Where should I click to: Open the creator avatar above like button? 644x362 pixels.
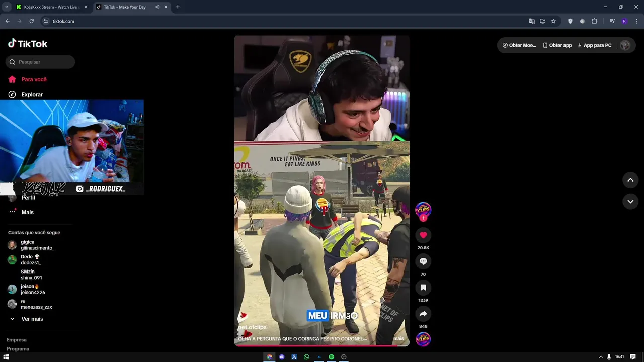pos(423,209)
